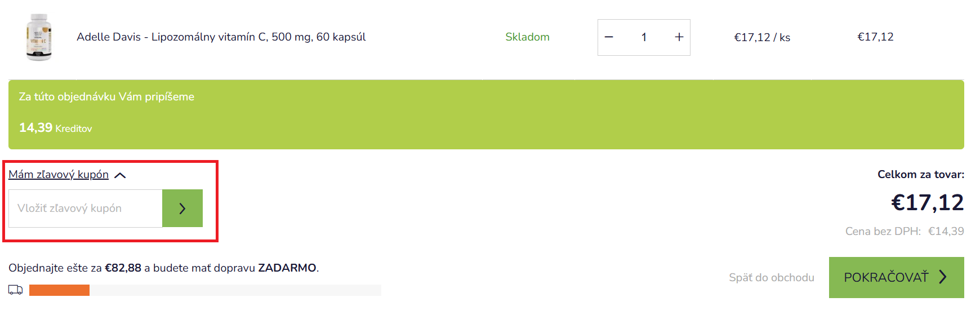The image size is (980, 315).
Task: Click the delivery truck icon
Action: click(x=16, y=290)
